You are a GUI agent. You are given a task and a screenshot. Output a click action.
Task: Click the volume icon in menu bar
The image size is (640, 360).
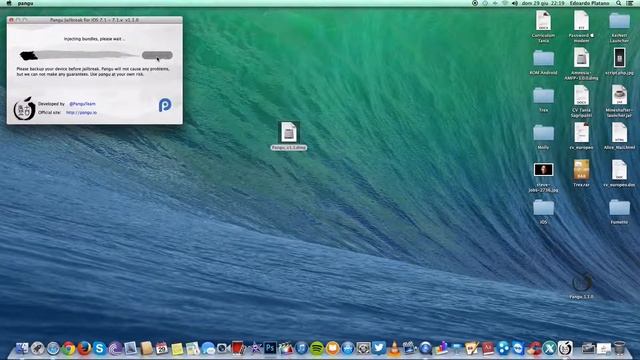coord(515,3)
